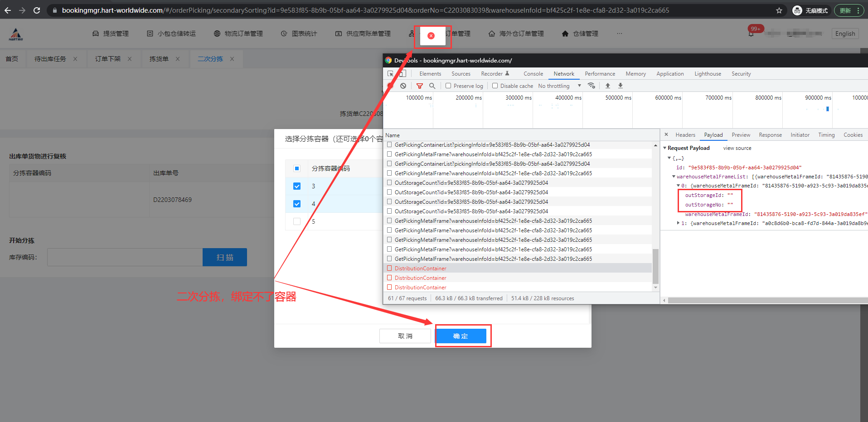This screenshot has height=422, width=868.
Task: Enable the Disable cache checkbox
Action: point(495,86)
